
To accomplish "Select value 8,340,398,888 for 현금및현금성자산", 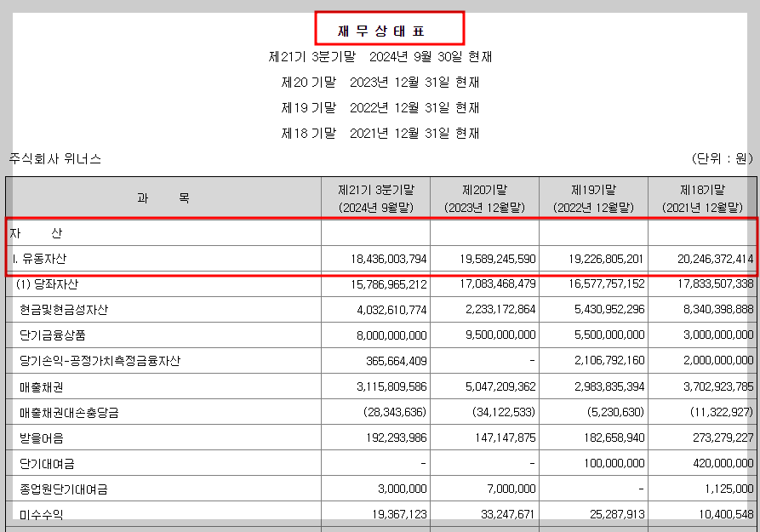I will [718, 309].
